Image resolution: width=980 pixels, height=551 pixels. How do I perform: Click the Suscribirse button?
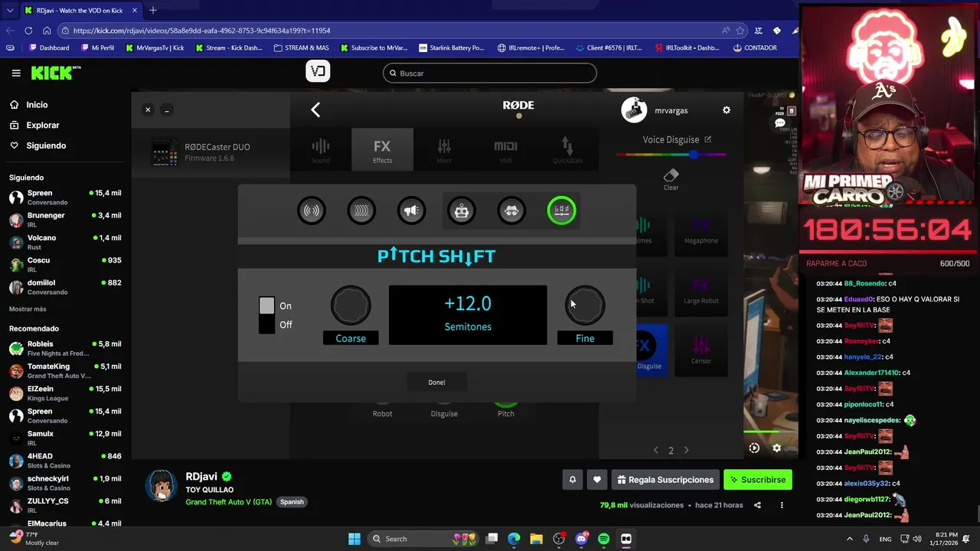pos(758,480)
